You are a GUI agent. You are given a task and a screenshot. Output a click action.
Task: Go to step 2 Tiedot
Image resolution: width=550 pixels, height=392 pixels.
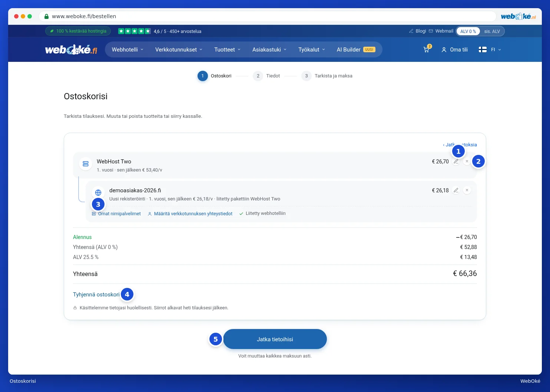pos(266,76)
